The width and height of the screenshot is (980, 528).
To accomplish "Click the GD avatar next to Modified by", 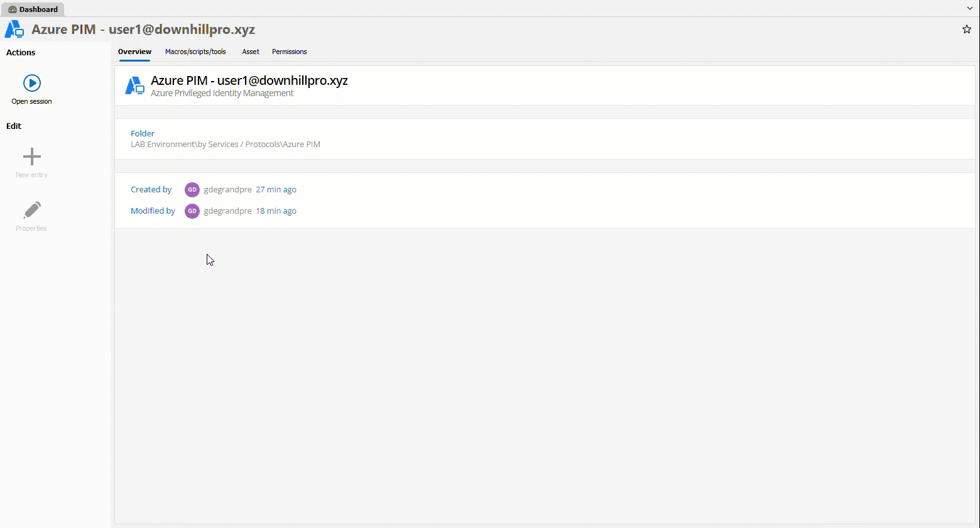I will [192, 211].
